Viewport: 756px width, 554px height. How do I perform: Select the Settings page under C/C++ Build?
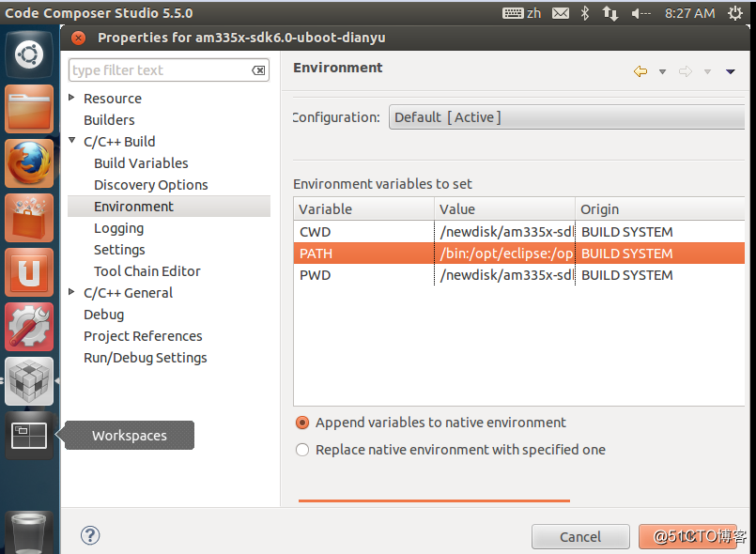[119, 250]
